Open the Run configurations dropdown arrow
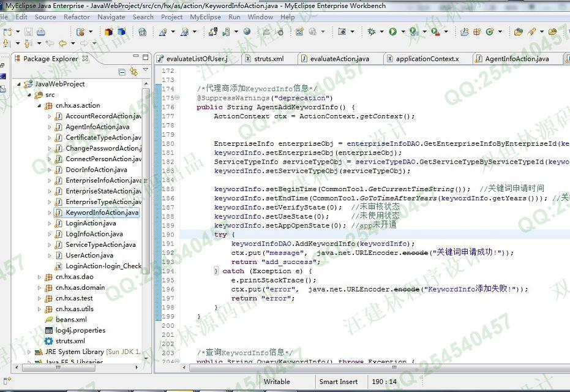Image resolution: width=570 pixels, height=392 pixels. tap(403, 32)
